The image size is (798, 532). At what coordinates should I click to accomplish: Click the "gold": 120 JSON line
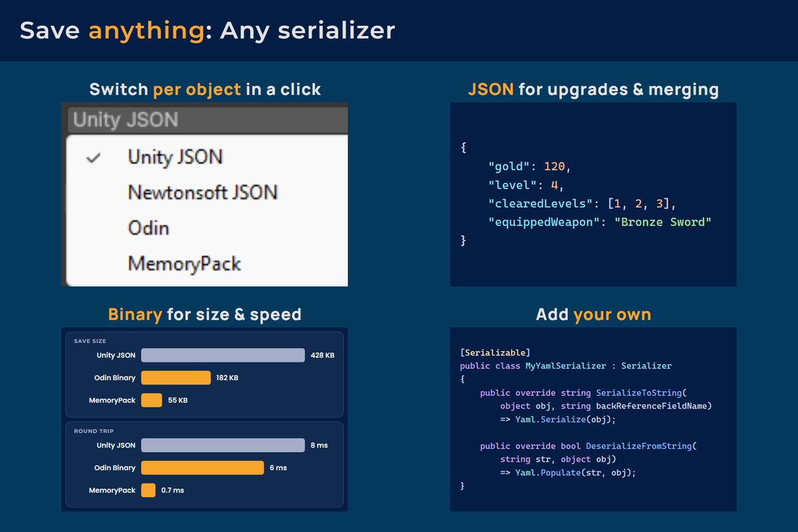[x=529, y=166]
